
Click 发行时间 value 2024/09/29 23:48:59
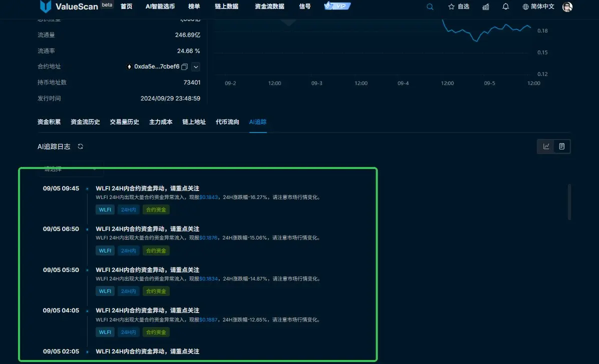(170, 98)
